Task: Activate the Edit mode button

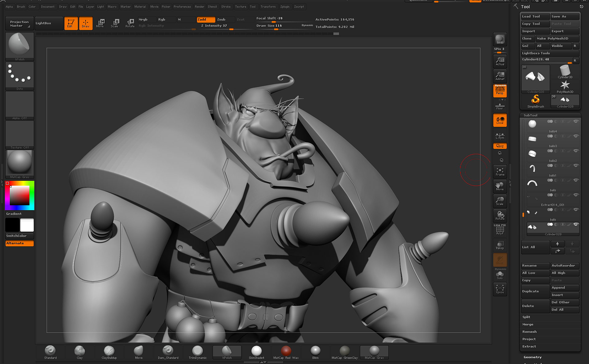Action: [x=71, y=23]
